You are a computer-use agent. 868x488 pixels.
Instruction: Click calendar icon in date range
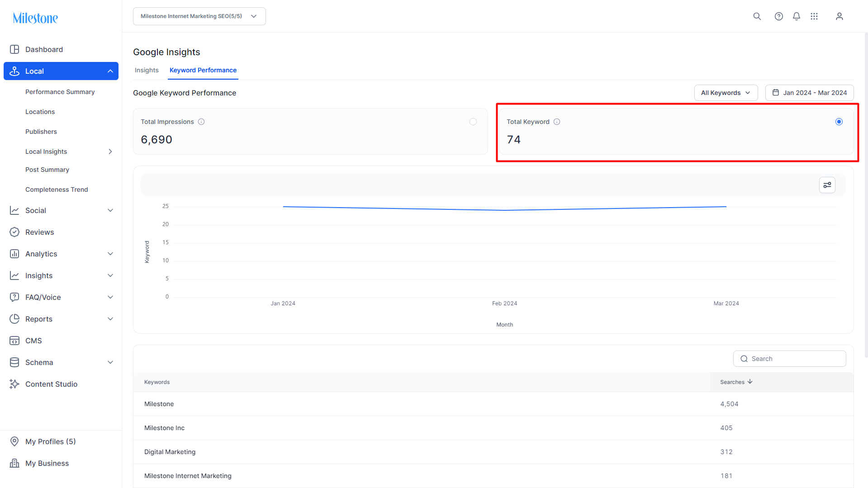coord(775,93)
